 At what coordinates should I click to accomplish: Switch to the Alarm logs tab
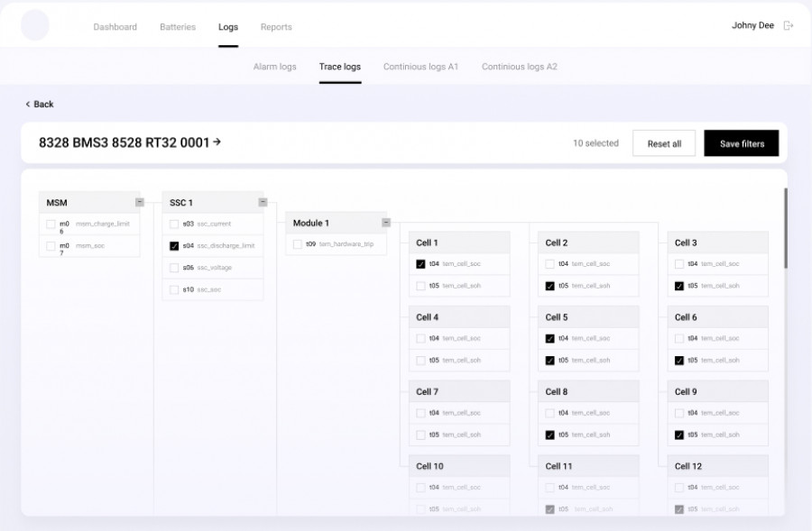pyautogui.click(x=274, y=67)
